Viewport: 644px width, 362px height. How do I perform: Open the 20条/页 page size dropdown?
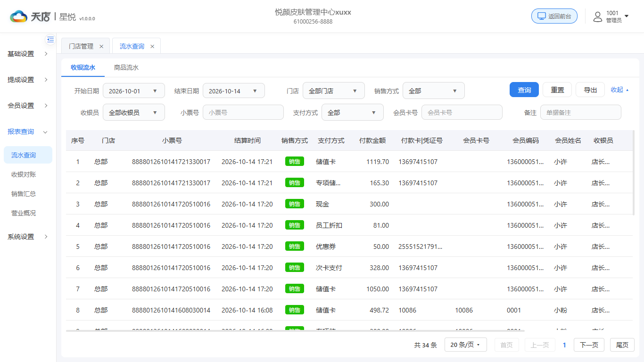[465, 345]
